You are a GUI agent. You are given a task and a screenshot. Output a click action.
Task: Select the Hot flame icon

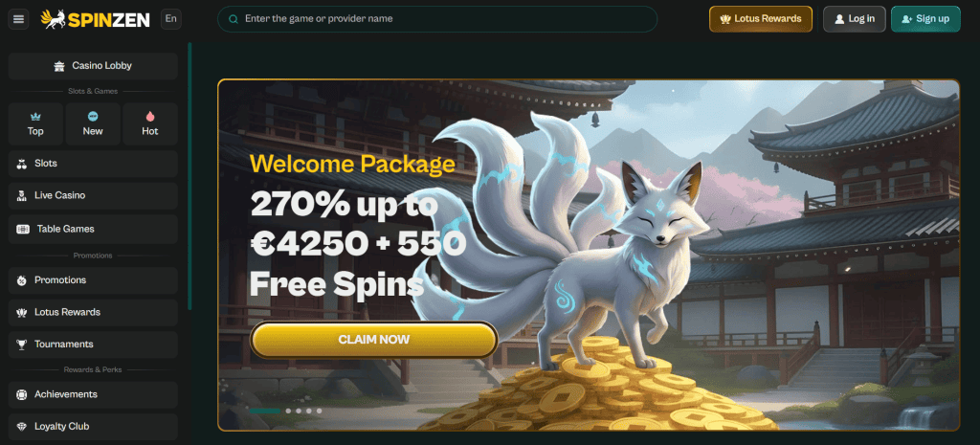pyautogui.click(x=150, y=116)
